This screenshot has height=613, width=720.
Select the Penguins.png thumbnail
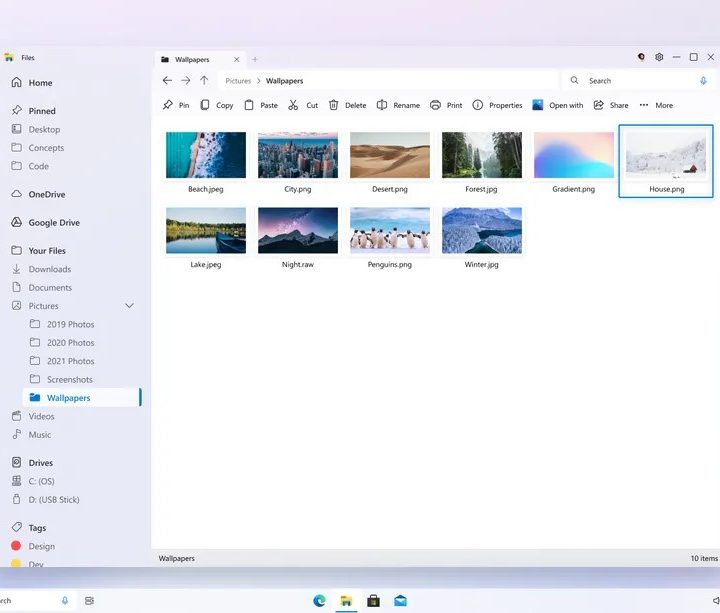click(x=390, y=231)
